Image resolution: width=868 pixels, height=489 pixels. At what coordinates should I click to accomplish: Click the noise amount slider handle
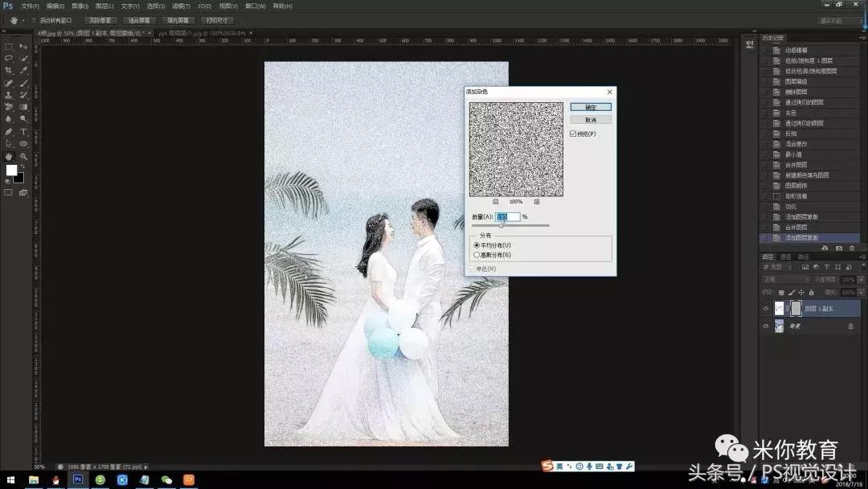pos(502,225)
